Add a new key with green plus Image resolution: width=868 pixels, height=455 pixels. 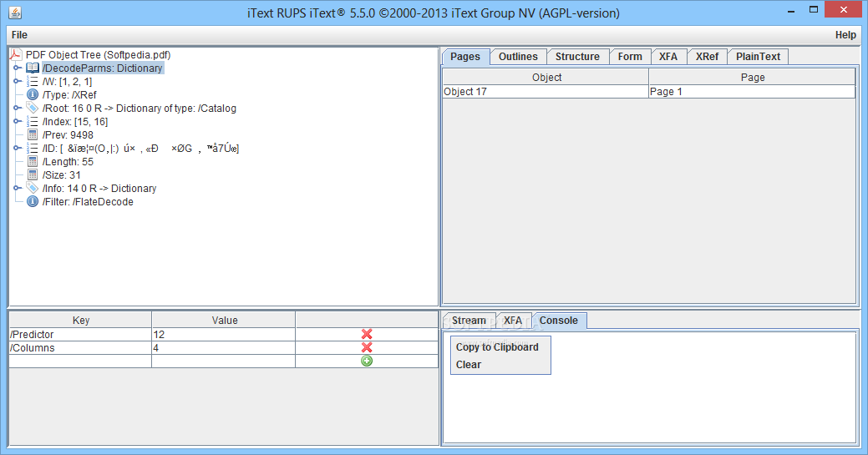pyautogui.click(x=367, y=361)
